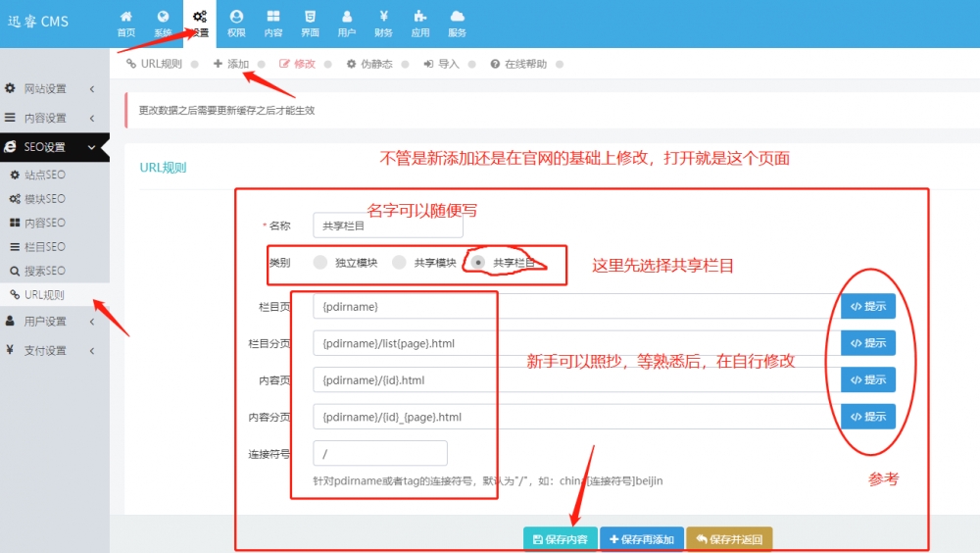Viewport: 980px width, 553px height.
Task: Click the 保存内容 button
Action: click(x=561, y=539)
